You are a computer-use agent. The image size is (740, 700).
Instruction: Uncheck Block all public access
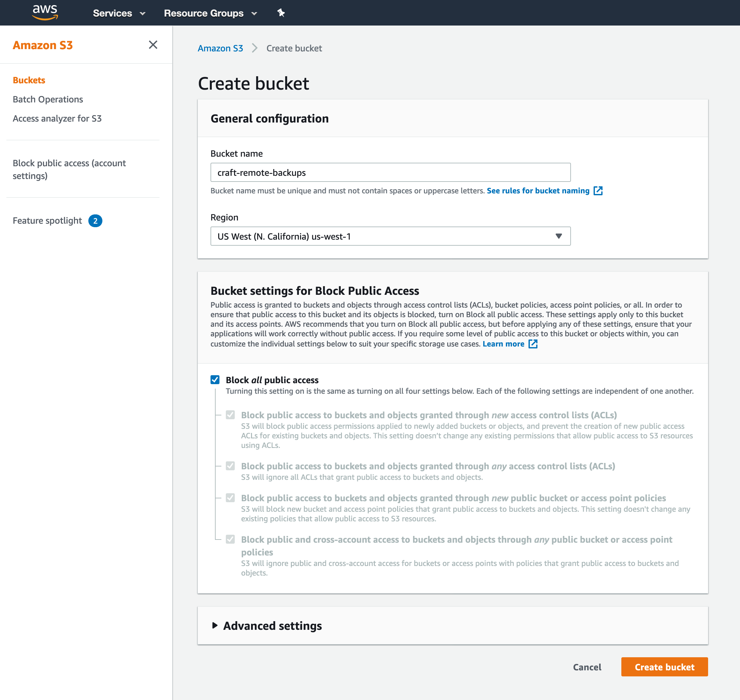pyautogui.click(x=215, y=380)
